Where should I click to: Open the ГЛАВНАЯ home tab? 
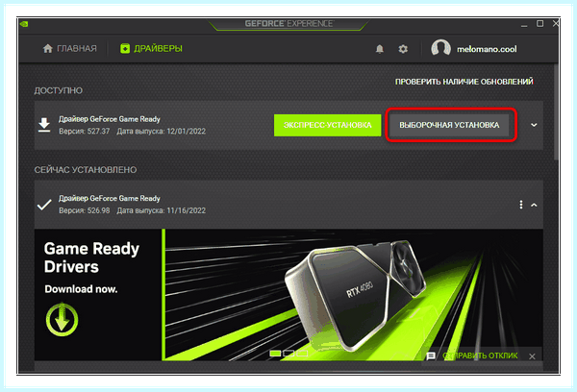[x=69, y=49]
